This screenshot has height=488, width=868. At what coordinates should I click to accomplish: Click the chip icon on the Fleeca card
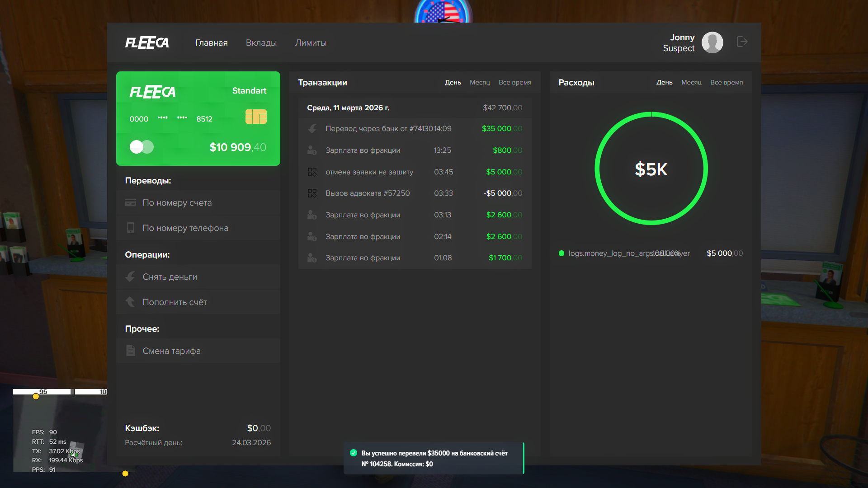tap(256, 117)
